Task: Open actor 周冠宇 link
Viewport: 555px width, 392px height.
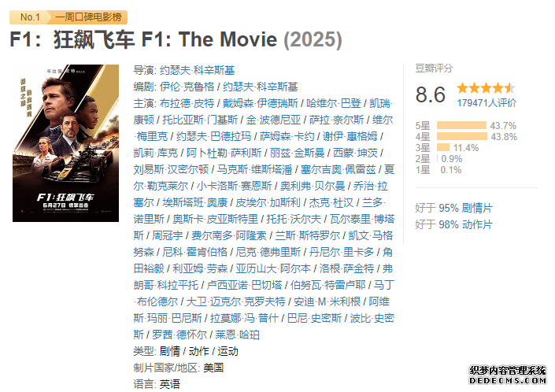Action: pyautogui.click(x=168, y=235)
